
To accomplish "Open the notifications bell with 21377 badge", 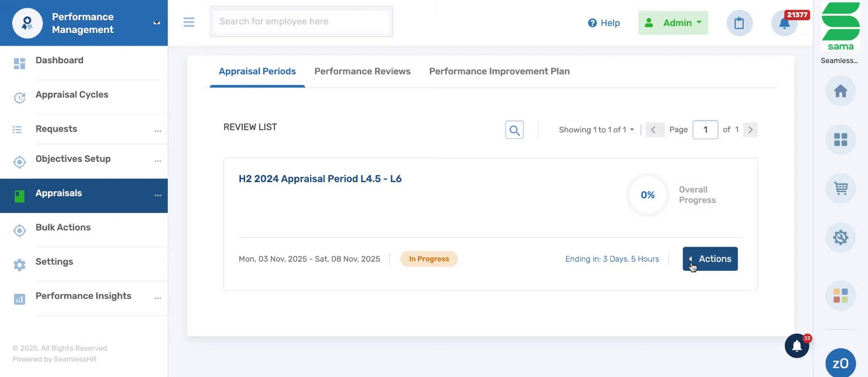I will [x=784, y=24].
